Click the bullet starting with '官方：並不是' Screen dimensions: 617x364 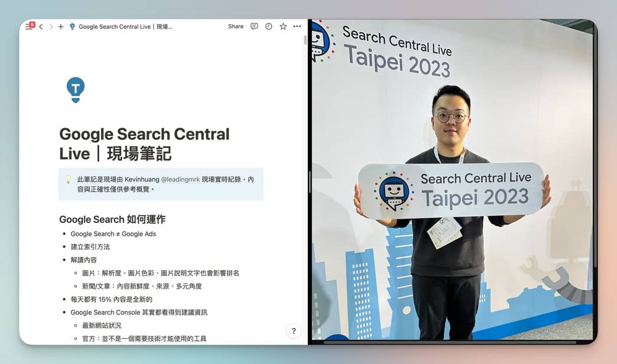pos(144,339)
